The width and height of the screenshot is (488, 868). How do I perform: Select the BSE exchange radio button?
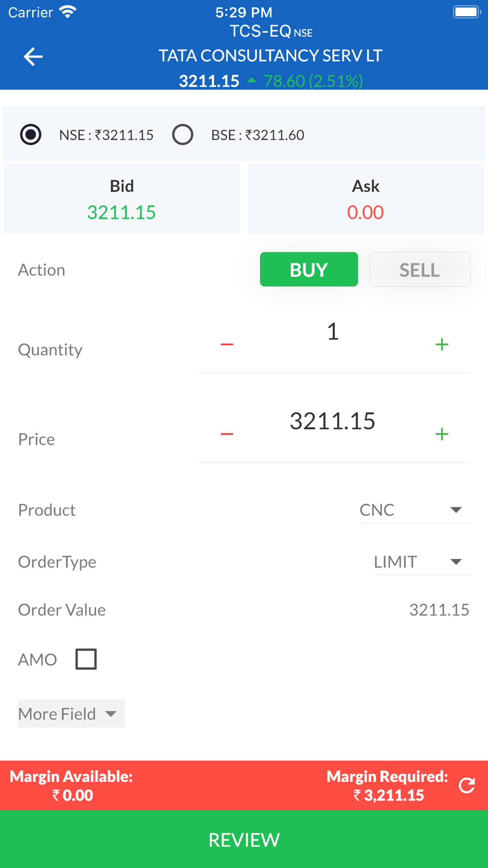183,135
